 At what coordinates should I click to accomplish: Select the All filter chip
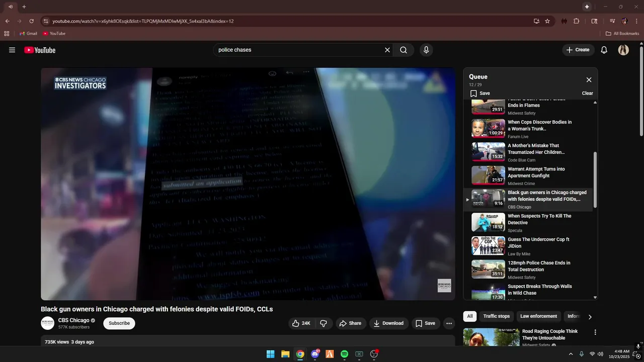click(x=470, y=316)
